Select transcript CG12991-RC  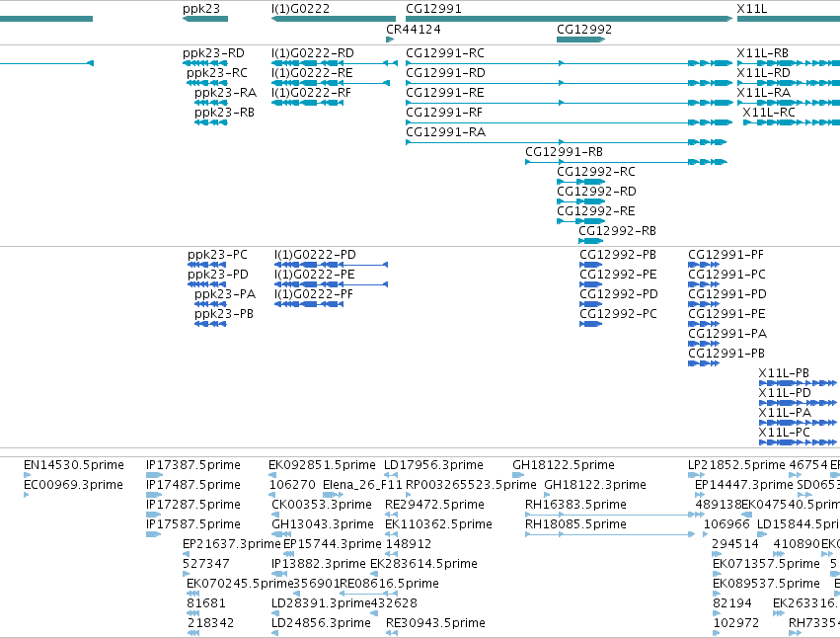[x=445, y=53]
